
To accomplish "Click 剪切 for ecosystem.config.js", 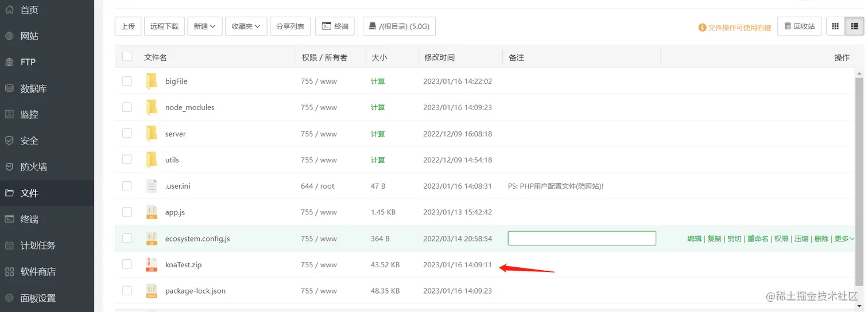I will 734,239.
